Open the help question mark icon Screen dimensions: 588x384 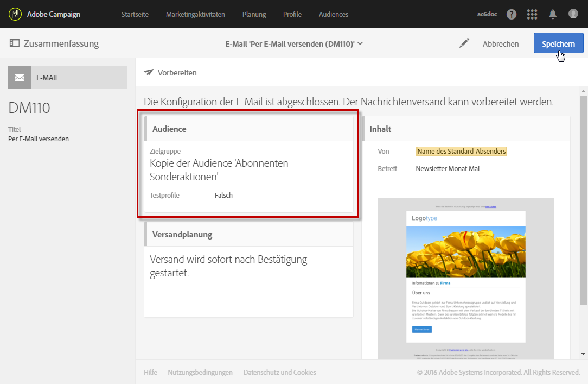(x=512, y=14)
